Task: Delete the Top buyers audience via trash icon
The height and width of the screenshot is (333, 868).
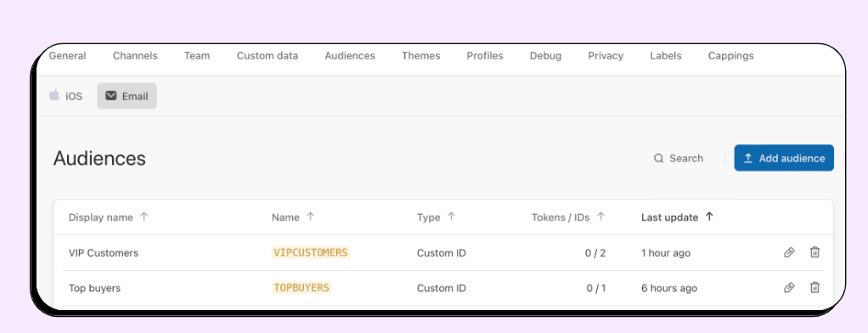Action: (814, 288)
